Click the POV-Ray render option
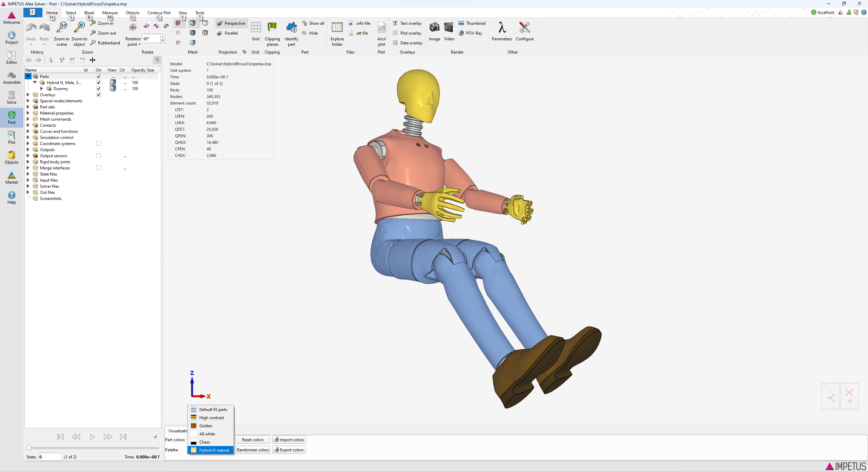 pos(470,33)
